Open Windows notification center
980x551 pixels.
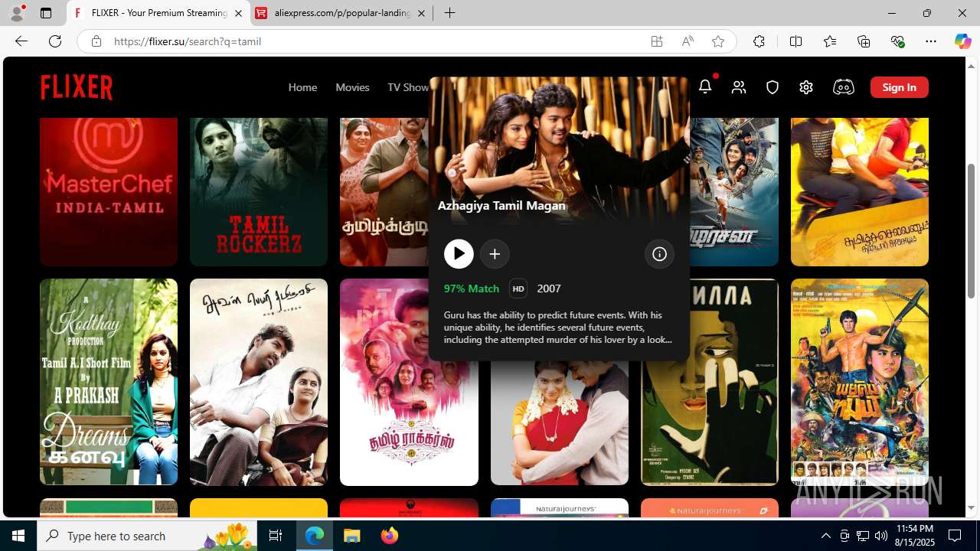pos(955,536)
